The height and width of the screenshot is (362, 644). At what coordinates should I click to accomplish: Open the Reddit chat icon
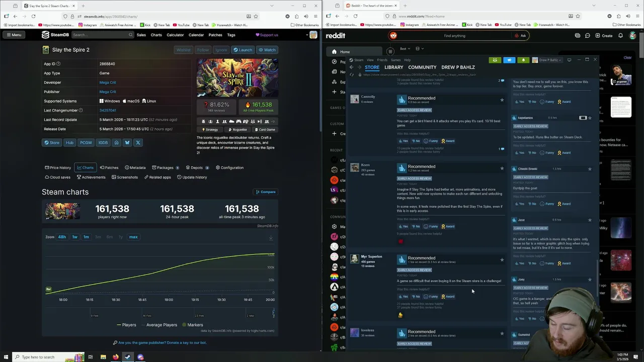tap(588, 36)
